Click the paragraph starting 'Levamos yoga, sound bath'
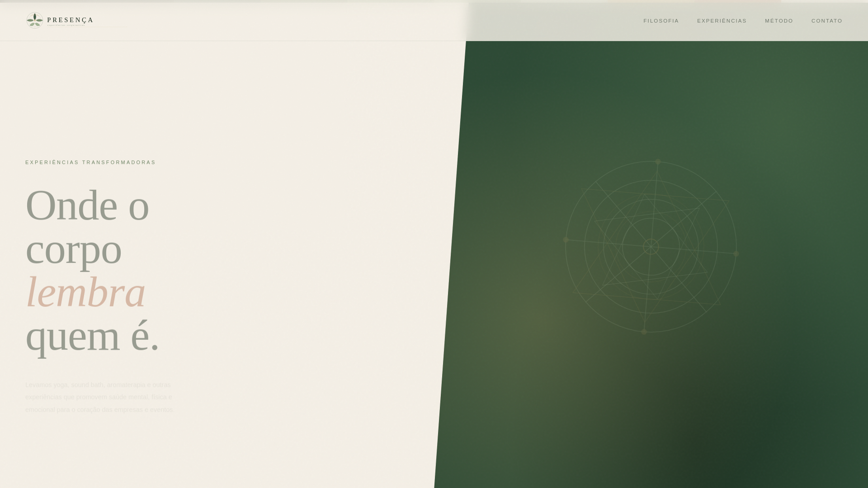The width and height of the screenshot is (868, 488). click(100, 397)
